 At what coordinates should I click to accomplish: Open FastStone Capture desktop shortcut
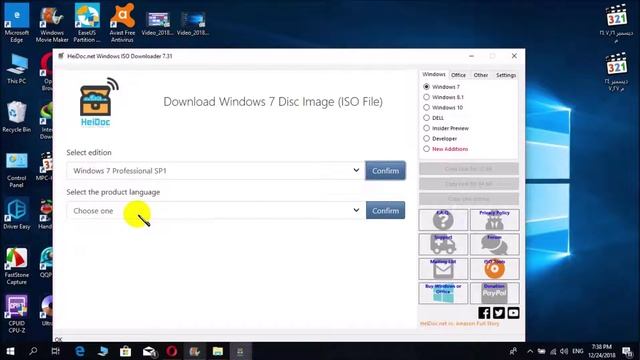click(x=17, y=266)
